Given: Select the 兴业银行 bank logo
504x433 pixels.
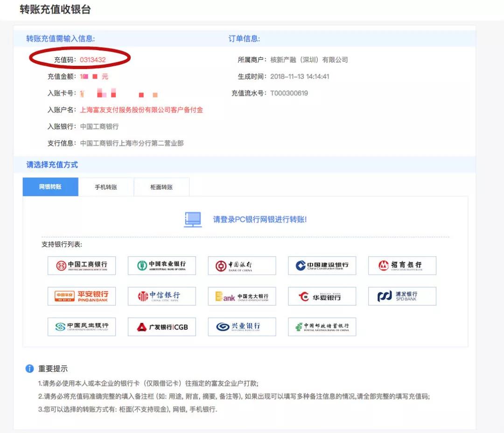Looking at the screenshot, I should pos(242,327).
